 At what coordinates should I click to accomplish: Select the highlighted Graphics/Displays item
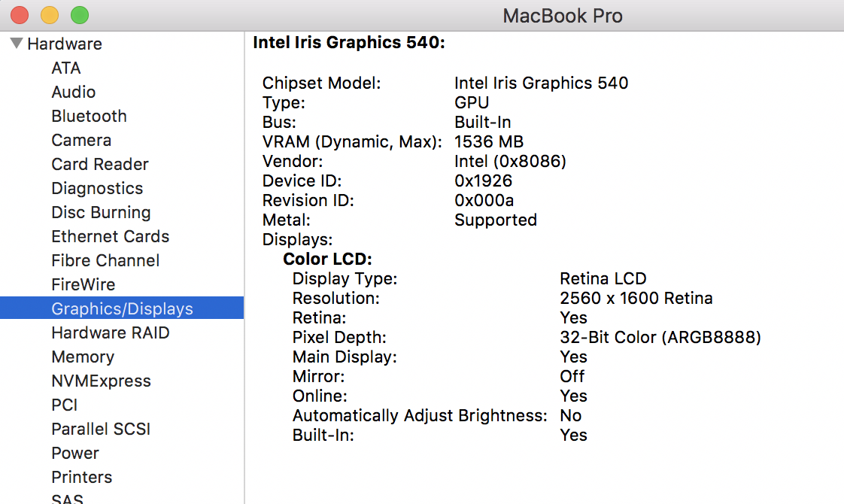(x=122, y=308)
